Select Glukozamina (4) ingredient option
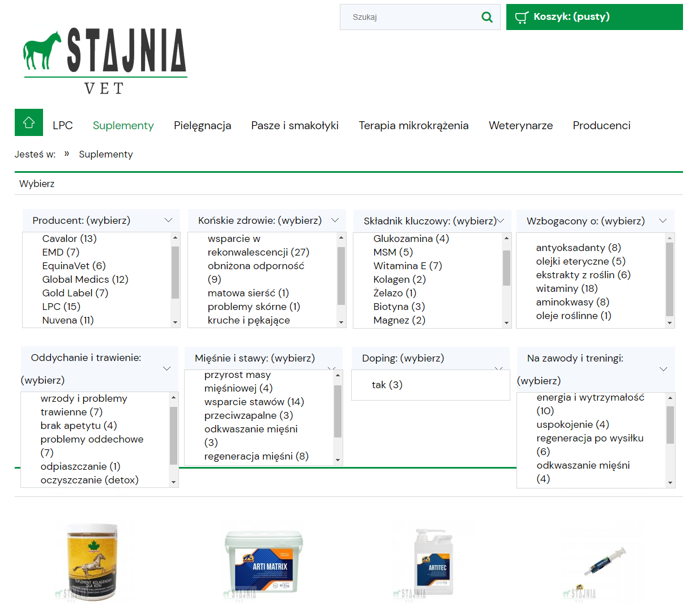 (411, 239)
